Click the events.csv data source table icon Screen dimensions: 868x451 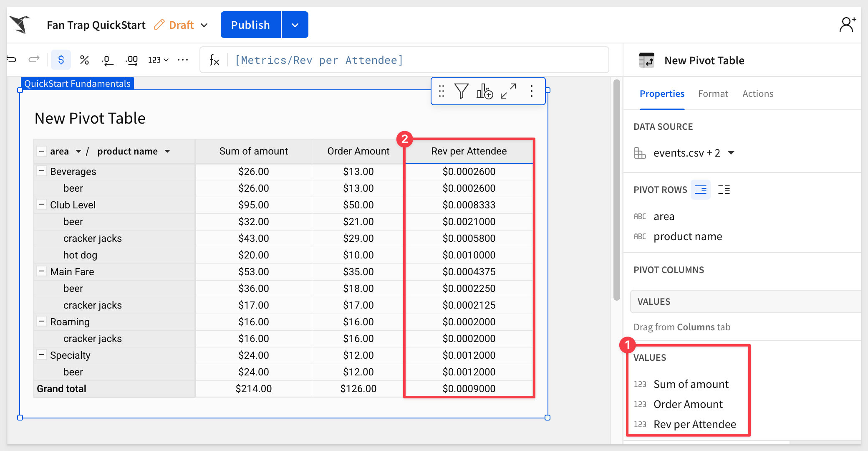click(640, 153)
